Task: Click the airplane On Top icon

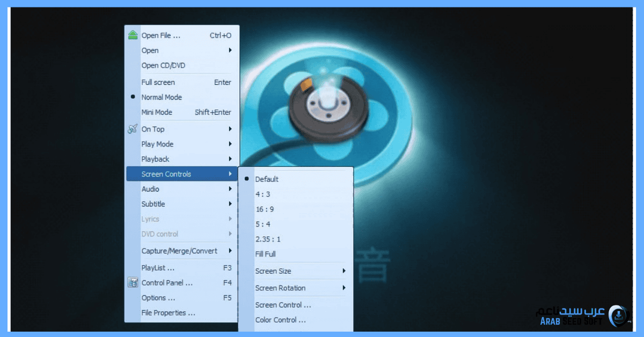Action: [x=132, y=129]
